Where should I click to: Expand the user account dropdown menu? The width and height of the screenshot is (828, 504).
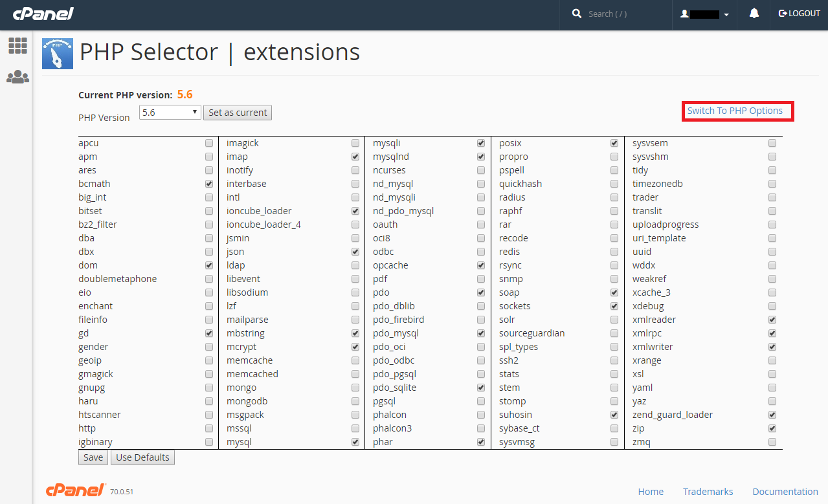(706, 14)
